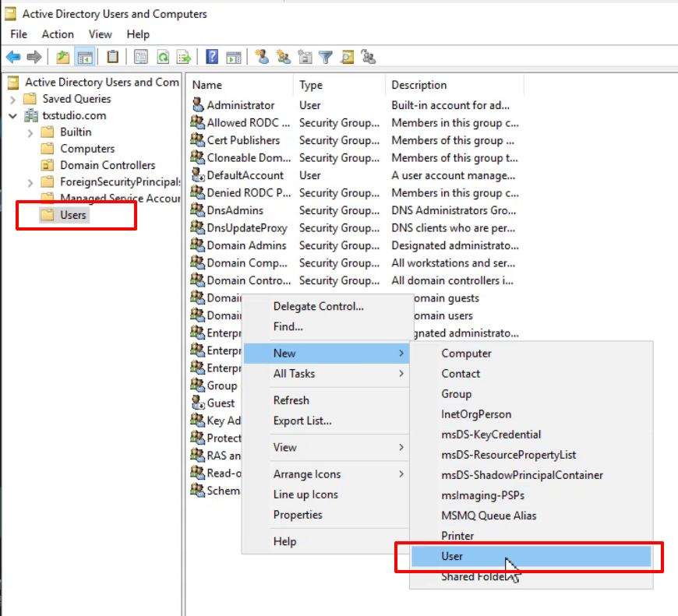Click the DnsAdmins group icon
Viewport: 678px width, 616px height.
coord(198,210)
